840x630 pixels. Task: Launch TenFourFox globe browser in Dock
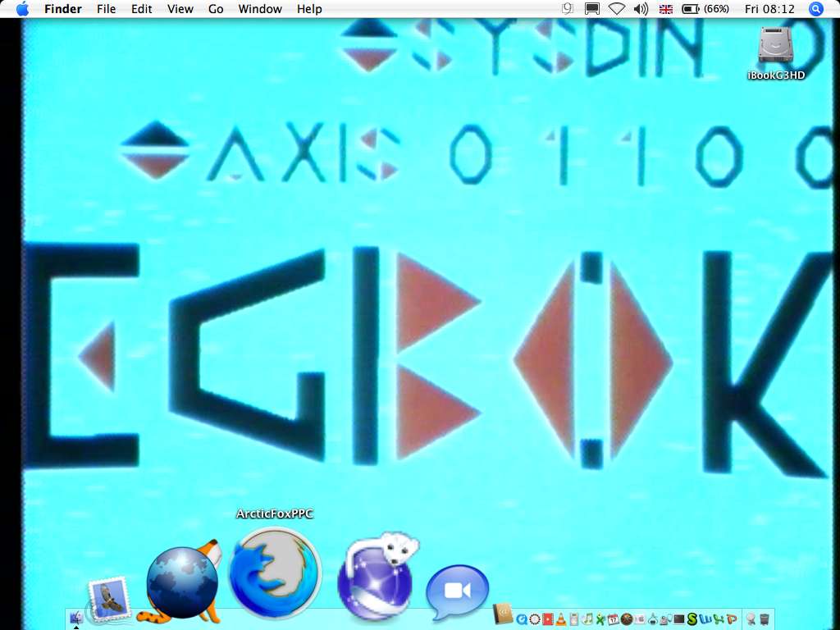pyautogui.click(x=181, y=582)
